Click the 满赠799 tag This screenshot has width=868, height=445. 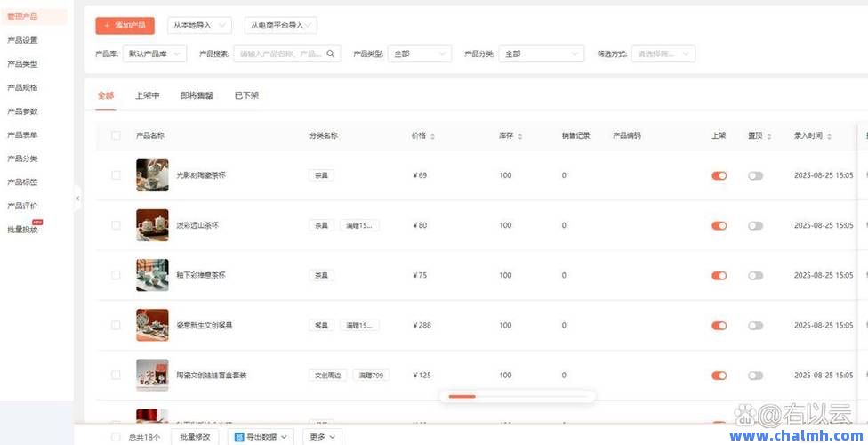372,376
